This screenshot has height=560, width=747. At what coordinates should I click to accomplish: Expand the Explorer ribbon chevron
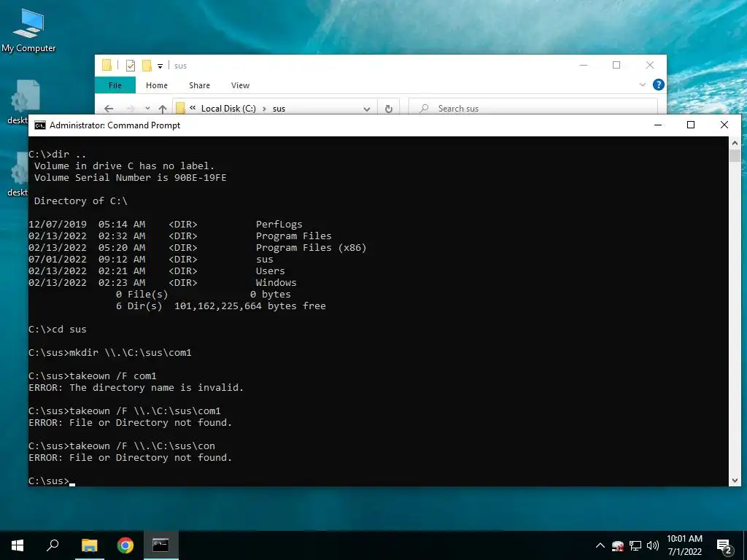pyautogui.click(x=642, y=85)
